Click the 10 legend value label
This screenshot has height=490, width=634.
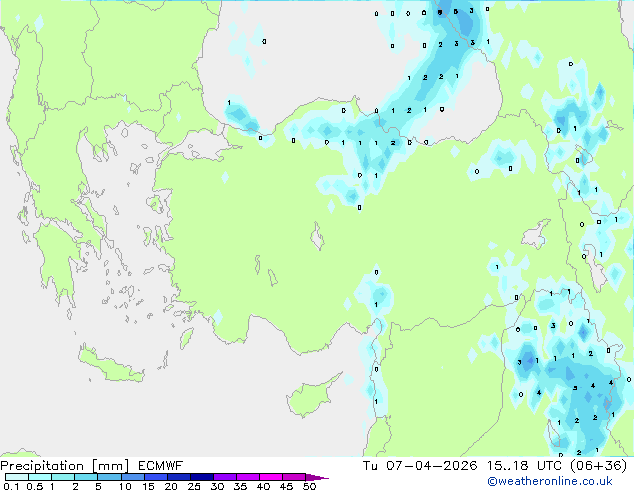pos(125,486)
